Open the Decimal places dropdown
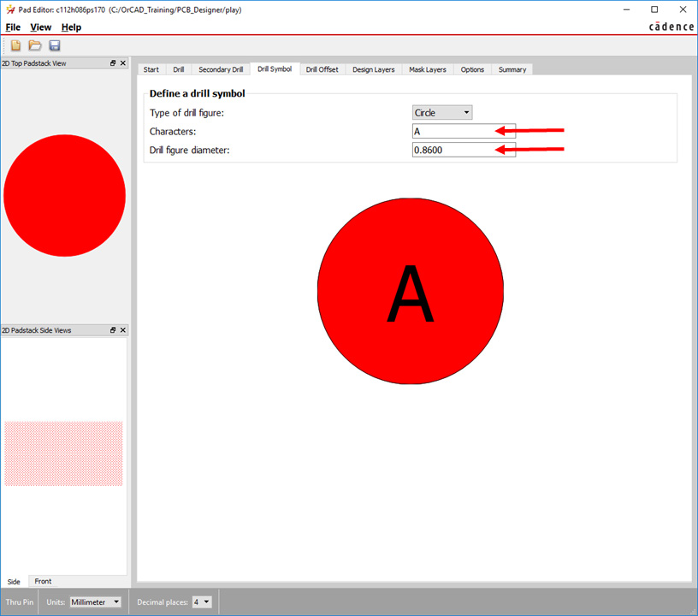Screen dimensions: 698x616 click(x=202, y=601)
